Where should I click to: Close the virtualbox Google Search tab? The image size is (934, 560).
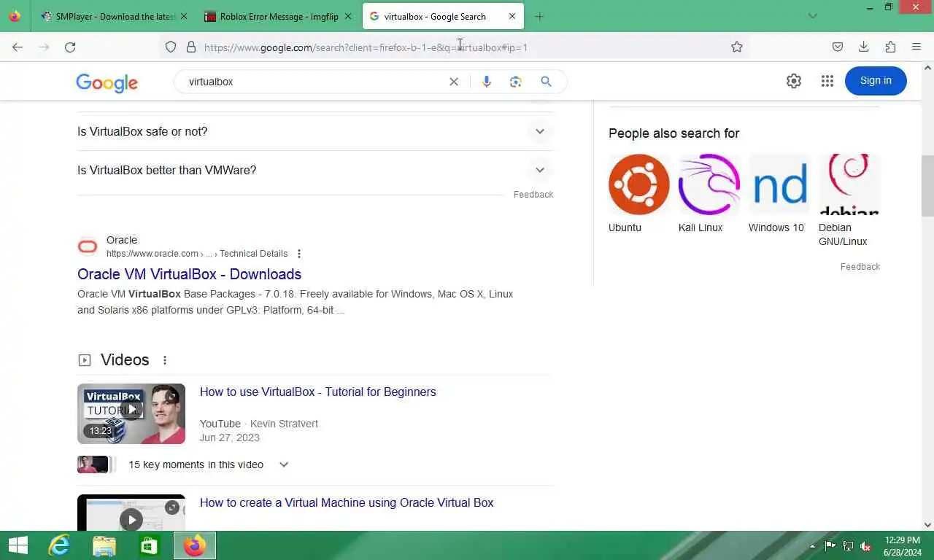click(x=512, y=16)
